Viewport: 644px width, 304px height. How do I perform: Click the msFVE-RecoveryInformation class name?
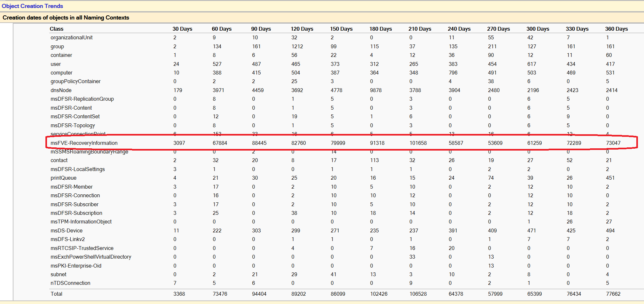[84, 143]
